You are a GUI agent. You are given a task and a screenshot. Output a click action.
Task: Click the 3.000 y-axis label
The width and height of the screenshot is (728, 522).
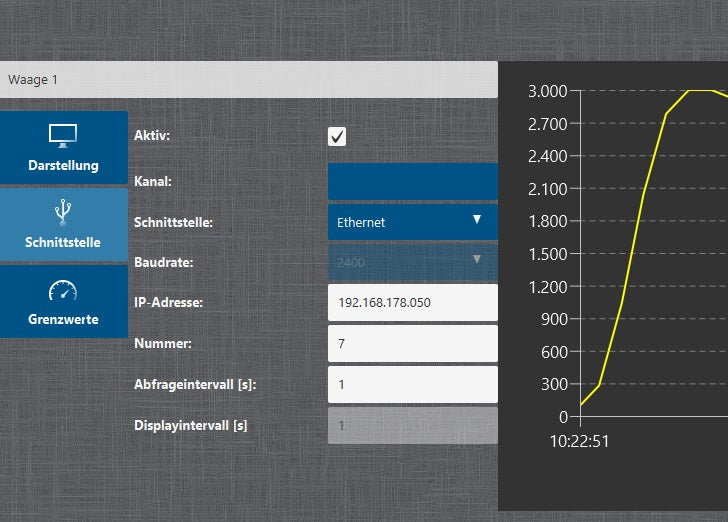547,91
